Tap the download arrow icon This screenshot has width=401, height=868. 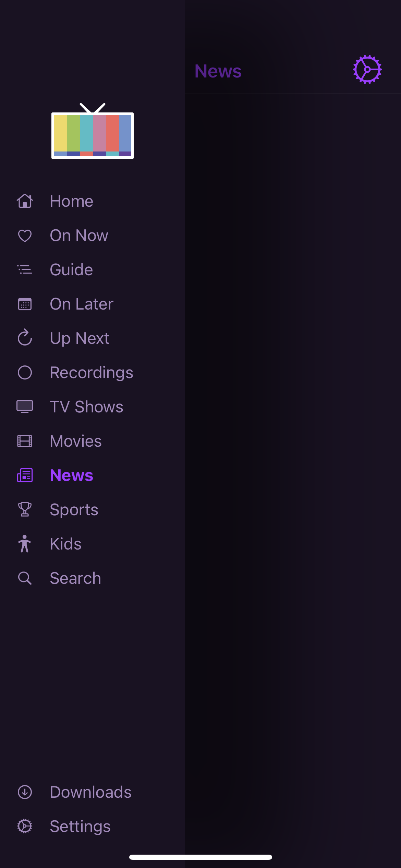coord(25,792)
